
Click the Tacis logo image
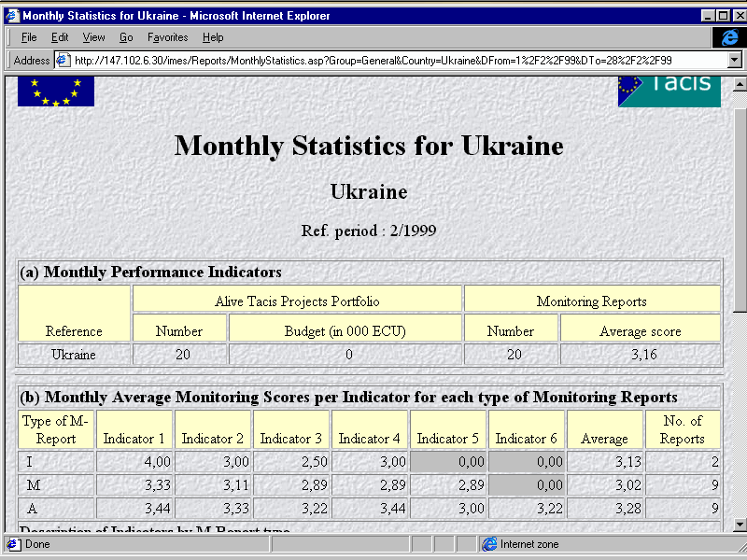click(669, 91)
